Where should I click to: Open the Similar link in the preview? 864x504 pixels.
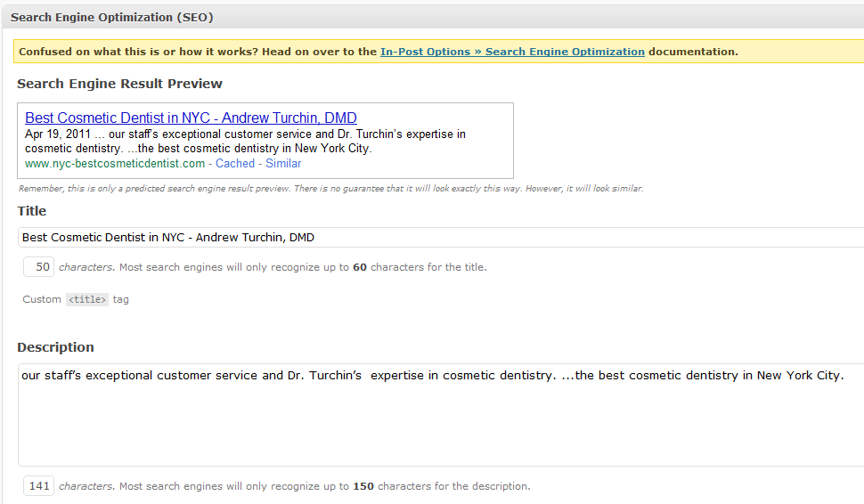tap(283, 164)
